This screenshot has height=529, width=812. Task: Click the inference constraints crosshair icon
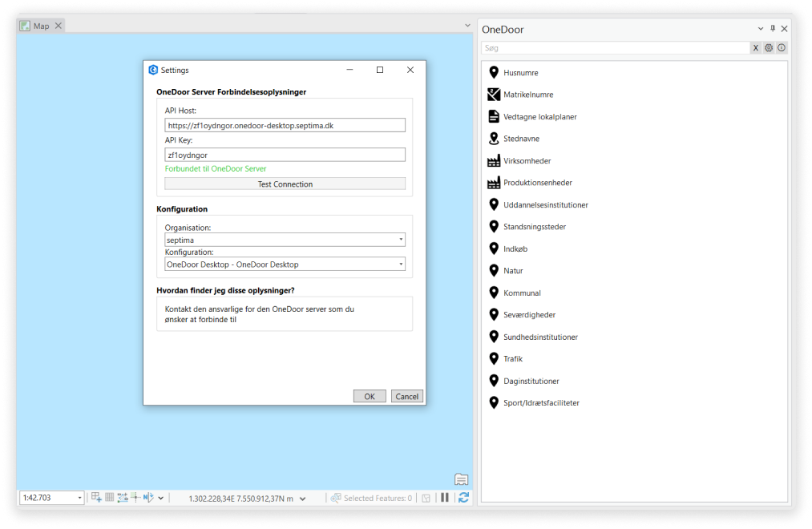click(135, 498)
